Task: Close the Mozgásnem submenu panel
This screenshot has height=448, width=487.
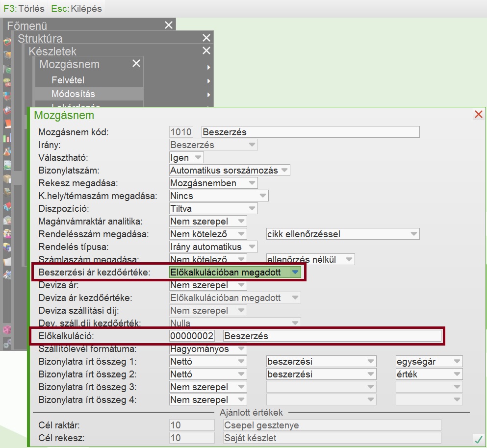Action: click(x=136, y=63)
